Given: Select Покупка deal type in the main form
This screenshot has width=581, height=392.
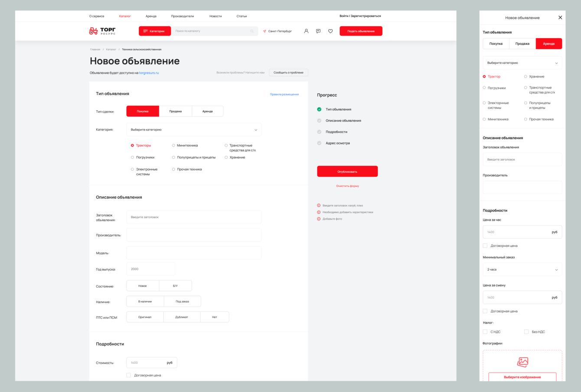Looking at the screenshot, I should 143,111.
